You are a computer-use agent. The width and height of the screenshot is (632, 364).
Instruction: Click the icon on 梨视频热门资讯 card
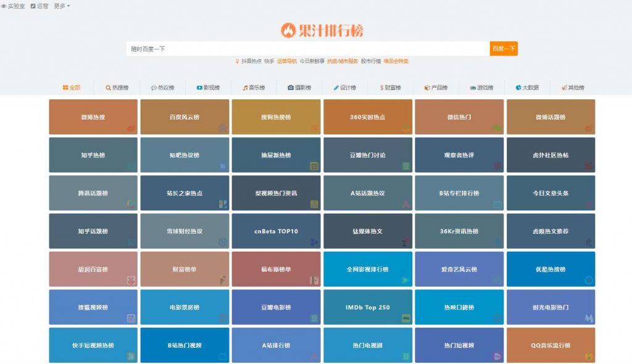pos(314,204)
